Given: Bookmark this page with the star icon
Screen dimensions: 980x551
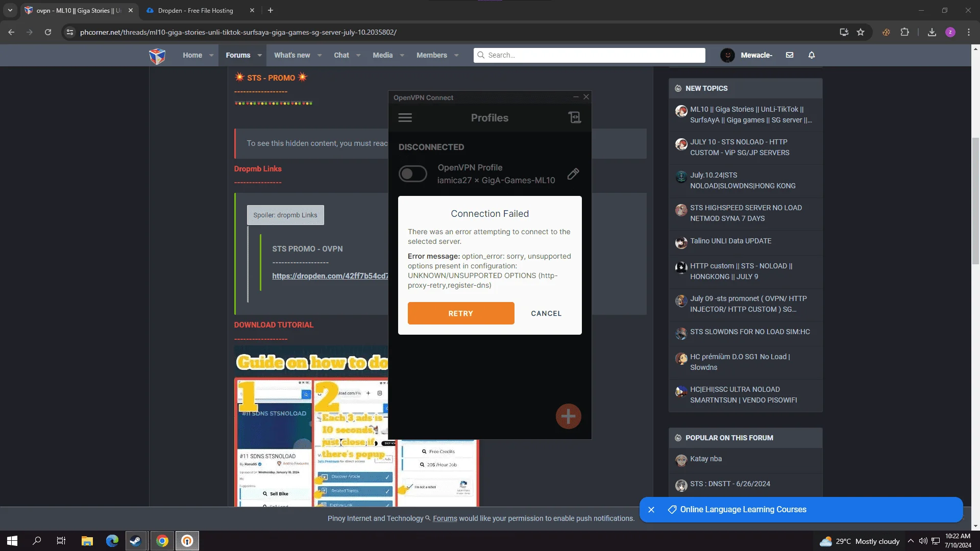Looking at the screenshot, I should click(861, 32).
